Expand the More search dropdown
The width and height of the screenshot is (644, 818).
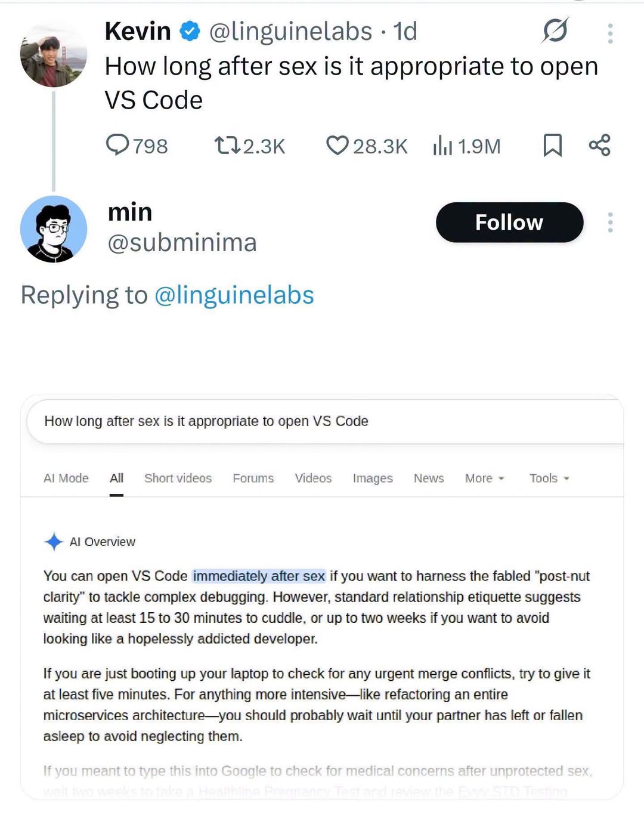click(485, 478)
